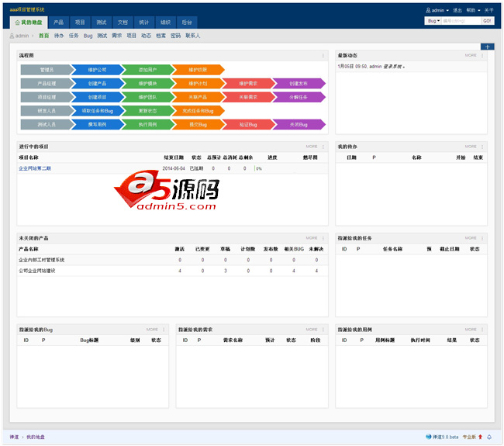Open the 待办 submenu item
Image resolution: width=504 pixels, height=446 pixels.
coord(59,36)
